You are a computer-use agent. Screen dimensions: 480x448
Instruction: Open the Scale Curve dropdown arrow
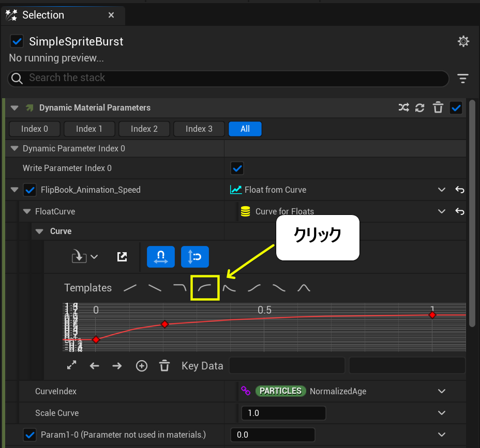441,413
